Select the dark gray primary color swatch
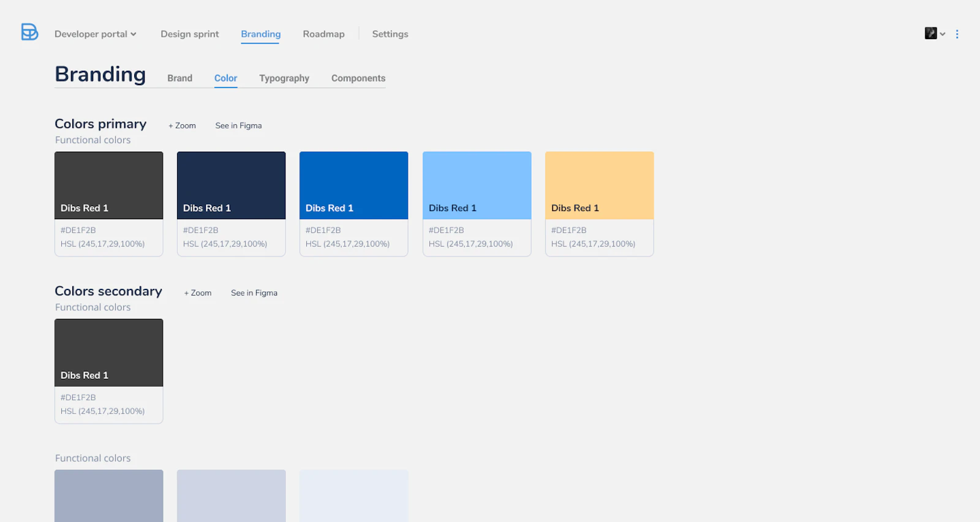The height and width of the screenshot is (522, 980). [x=109, y=185]
